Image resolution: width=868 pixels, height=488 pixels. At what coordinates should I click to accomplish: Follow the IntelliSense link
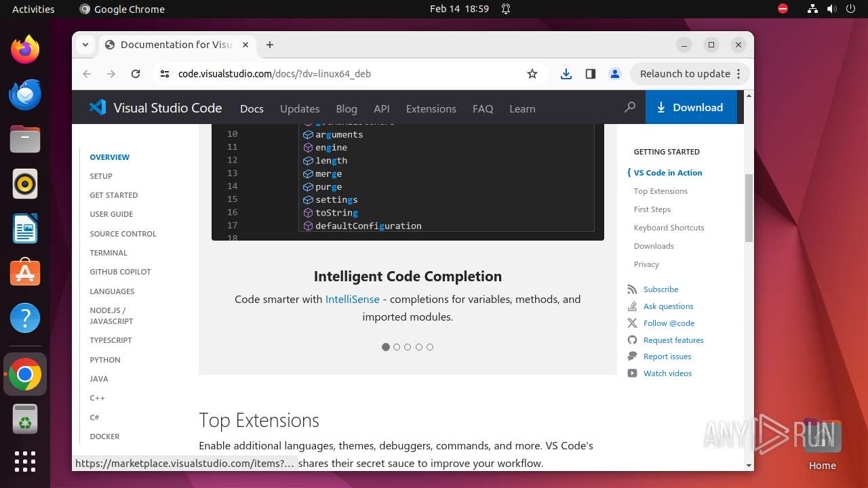pyautogui.click(x=353, y=299)
